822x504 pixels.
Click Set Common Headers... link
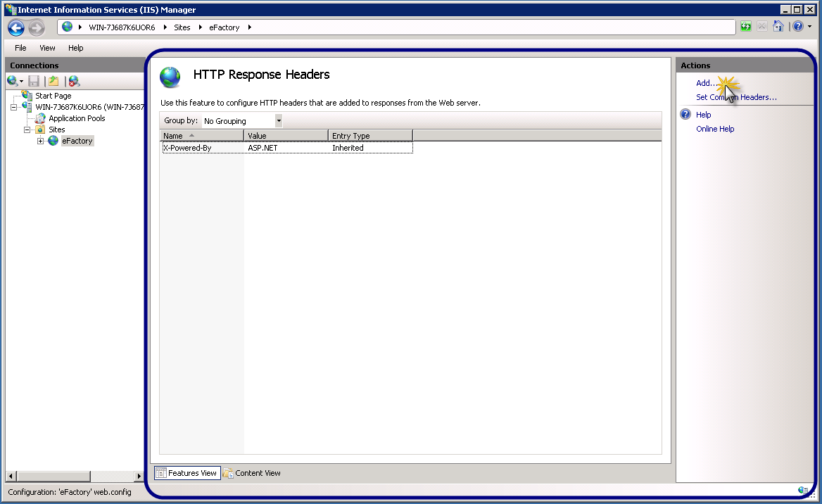pos(736,97)
